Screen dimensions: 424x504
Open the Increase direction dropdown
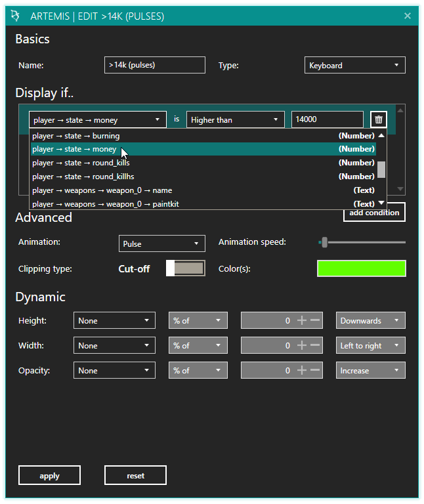pyautogui.click(x=371, y=370)
